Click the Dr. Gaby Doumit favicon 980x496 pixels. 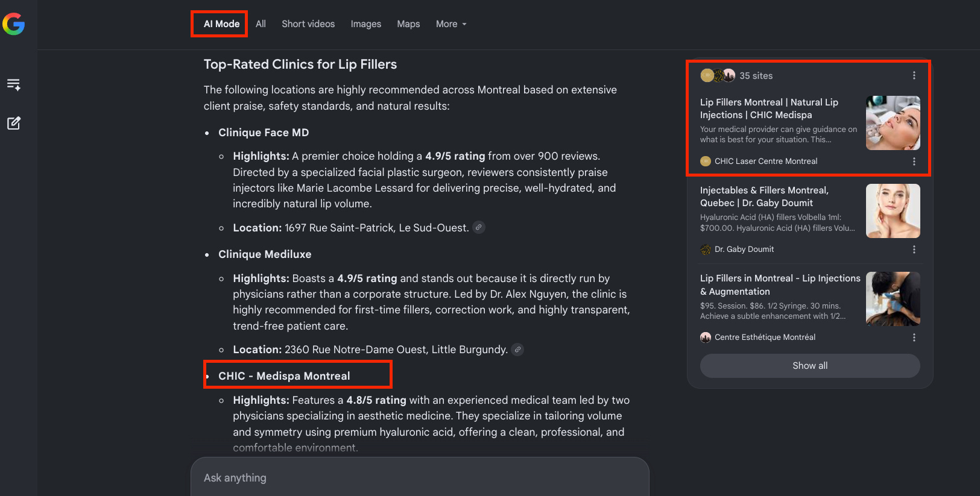(706, 250)
